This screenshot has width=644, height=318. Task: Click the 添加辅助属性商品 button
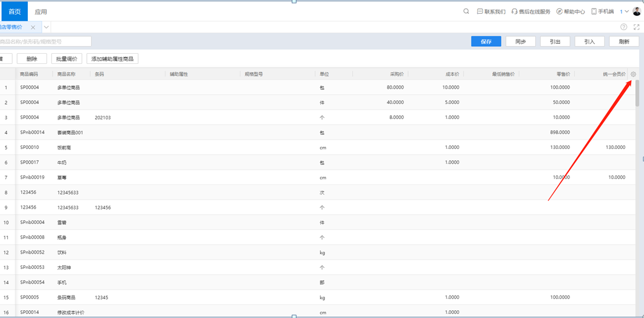coord(112,59)
